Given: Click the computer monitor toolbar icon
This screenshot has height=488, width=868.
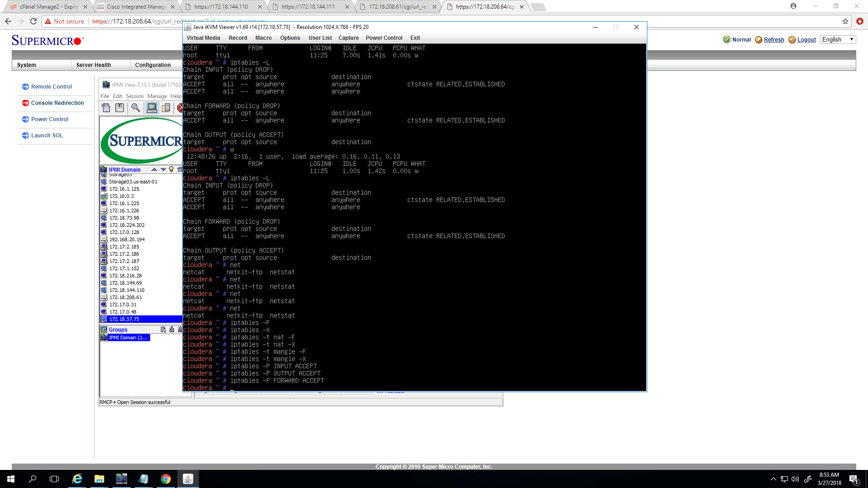Looking at the screenshot, I should click(x=152, y=108).
